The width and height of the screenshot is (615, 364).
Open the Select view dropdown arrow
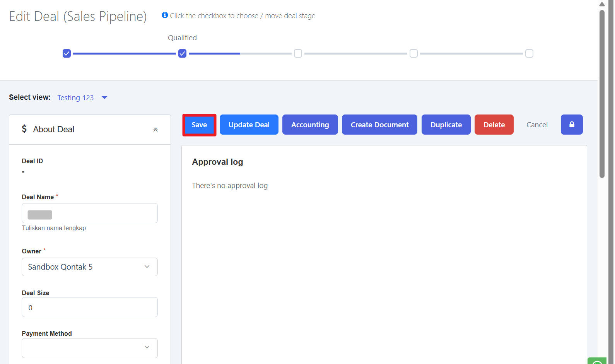coord(104,97)
